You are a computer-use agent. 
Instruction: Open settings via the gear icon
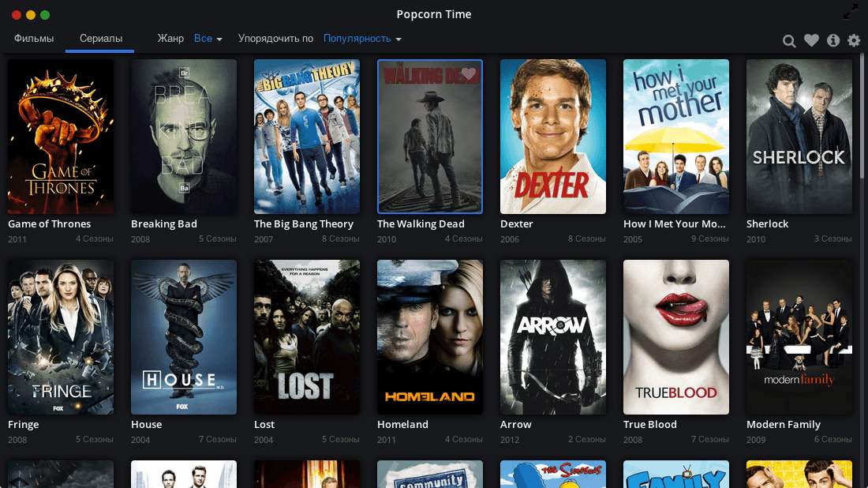tap(854, 41)
